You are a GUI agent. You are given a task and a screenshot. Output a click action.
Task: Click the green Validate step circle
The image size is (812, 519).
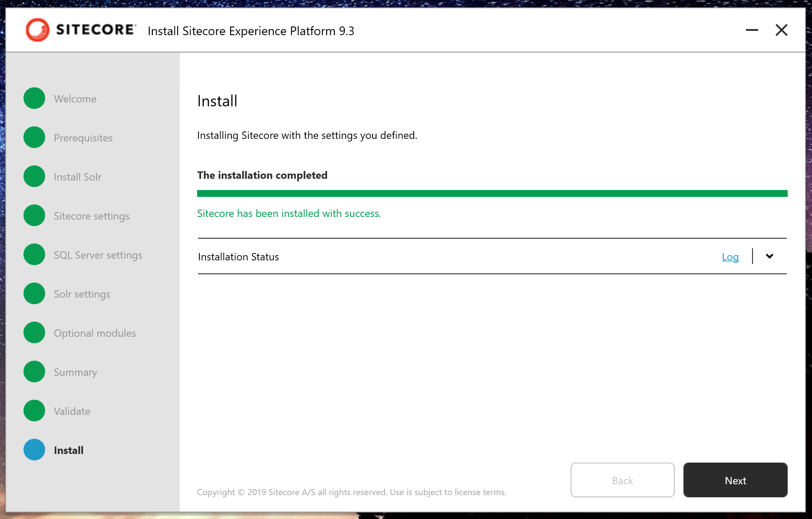(x=34, y=411)
